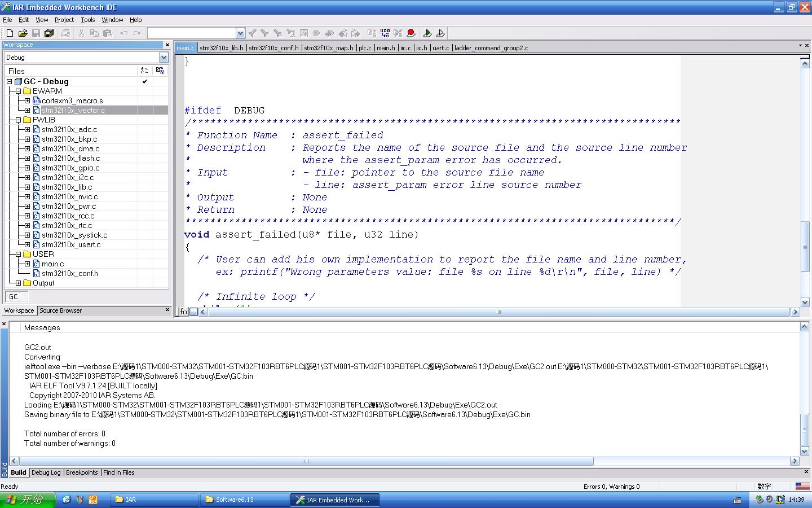
Task: Expand the cortexm3_macro.s node
Action: pyautogui.click(x=27, y=100)
